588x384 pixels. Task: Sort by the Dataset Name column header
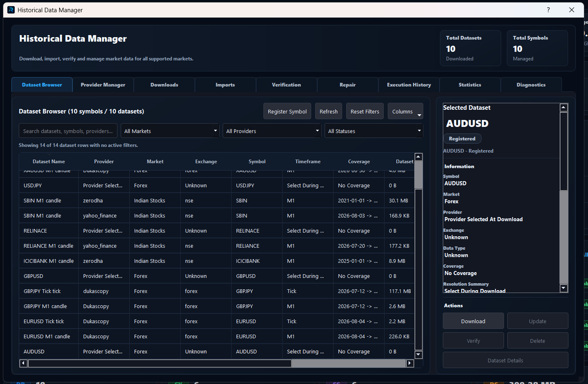[x=49, y=162]
